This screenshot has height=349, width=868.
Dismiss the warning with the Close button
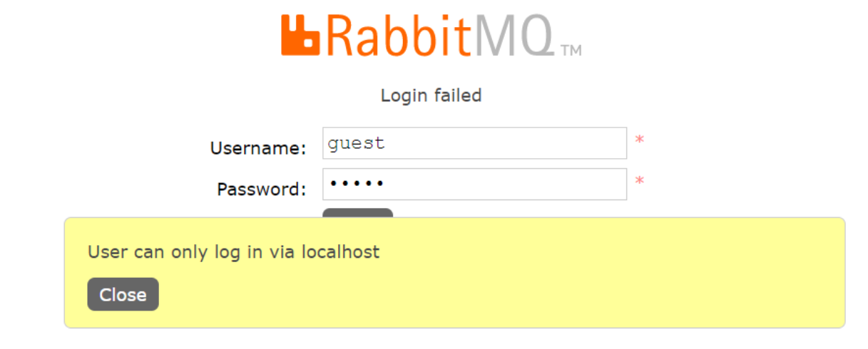tap(123, 294)
